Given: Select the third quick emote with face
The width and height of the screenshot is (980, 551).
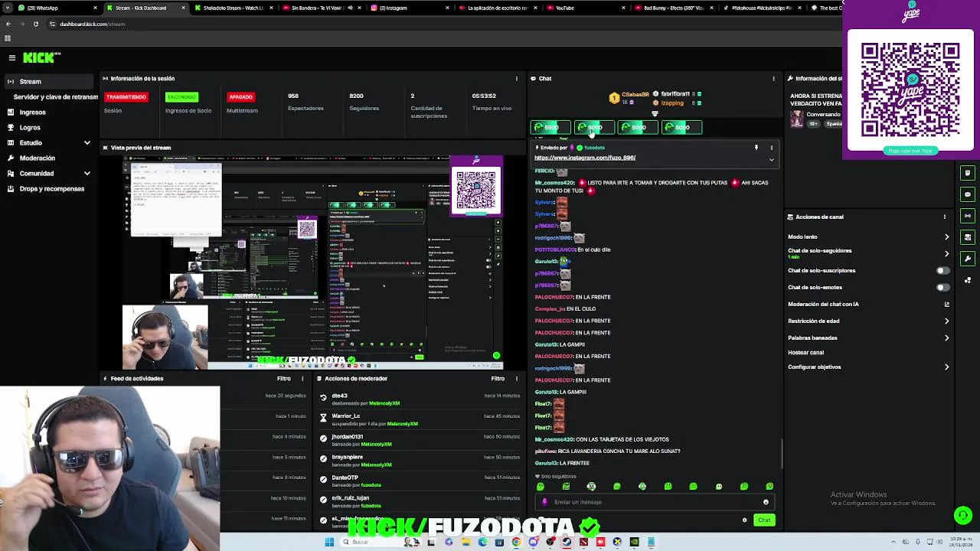Looking at the screenshot, I should click(591, 487).
